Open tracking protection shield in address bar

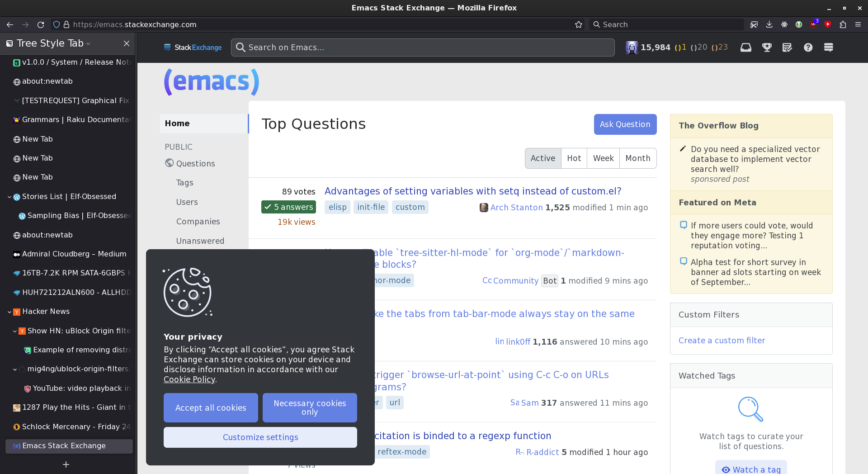[57, 24]
